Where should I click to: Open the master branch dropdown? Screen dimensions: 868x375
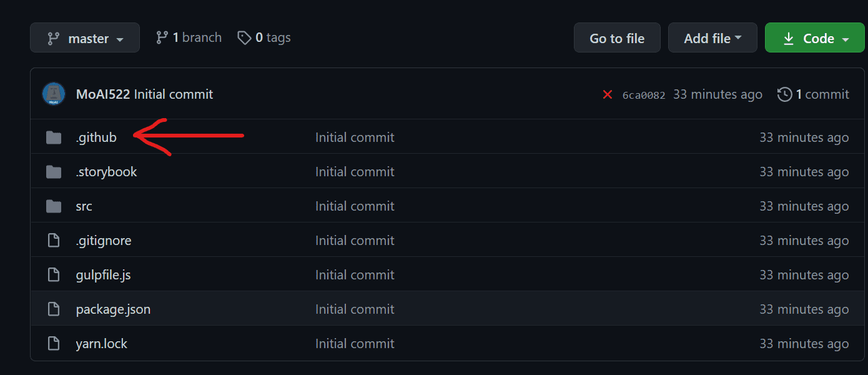pos(85,38)
